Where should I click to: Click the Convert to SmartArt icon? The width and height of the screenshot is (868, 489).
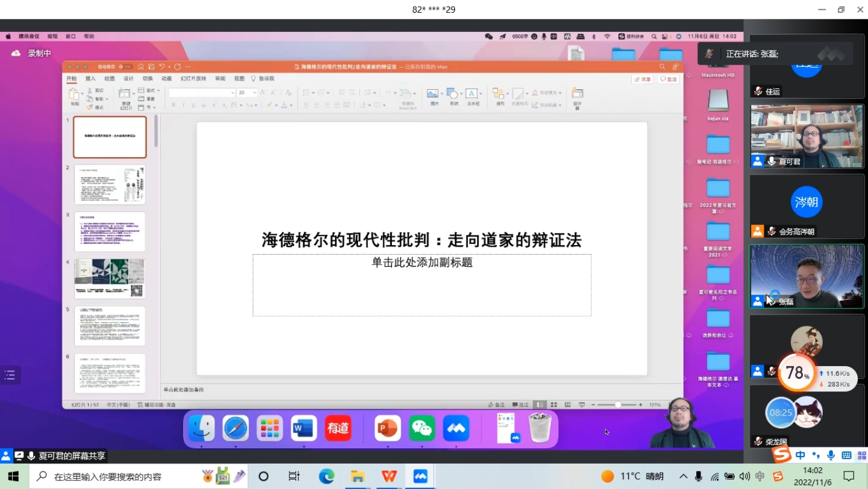tap(405, 93)
